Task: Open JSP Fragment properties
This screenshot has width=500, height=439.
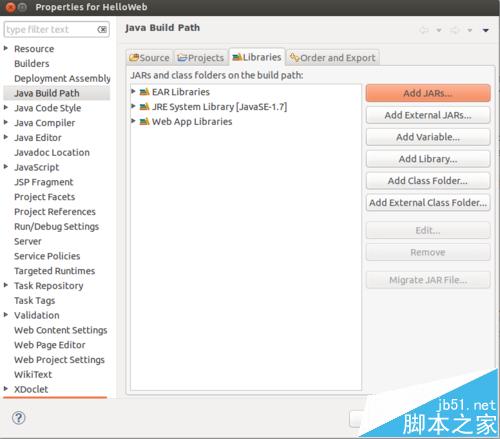Action: pyautogui.click(x=44, y=182)
